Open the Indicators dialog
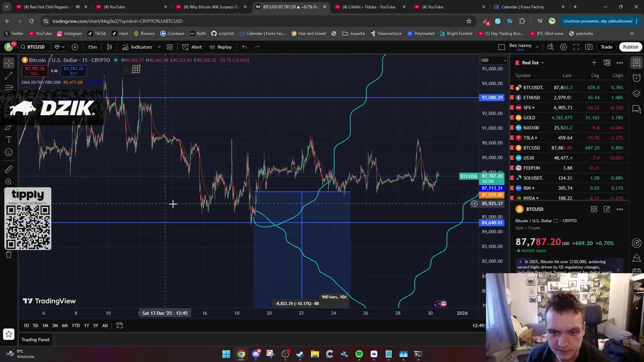The height and width of the screenshot is (362, 644). coord(137,47)
